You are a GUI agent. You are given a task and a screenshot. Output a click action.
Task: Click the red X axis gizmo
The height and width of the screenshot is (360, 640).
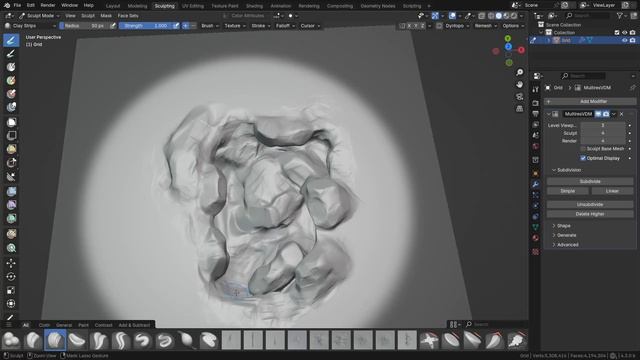coord(521,50)
